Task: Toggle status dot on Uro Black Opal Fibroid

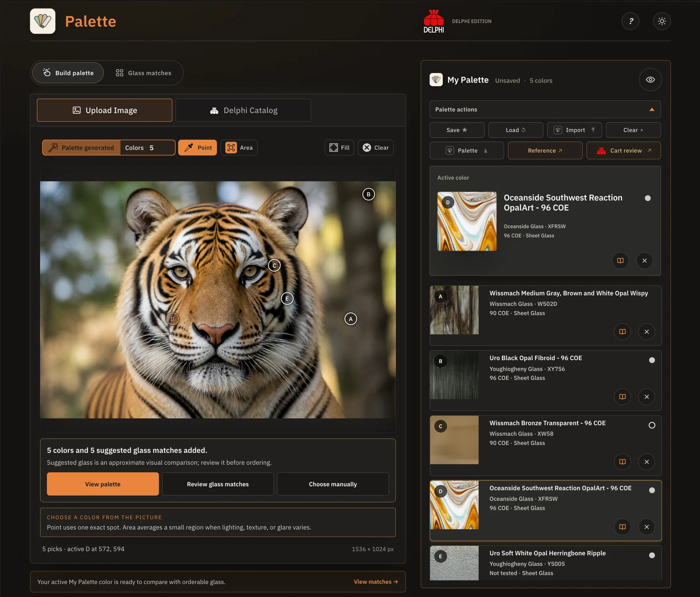Action: click(652, 360)
